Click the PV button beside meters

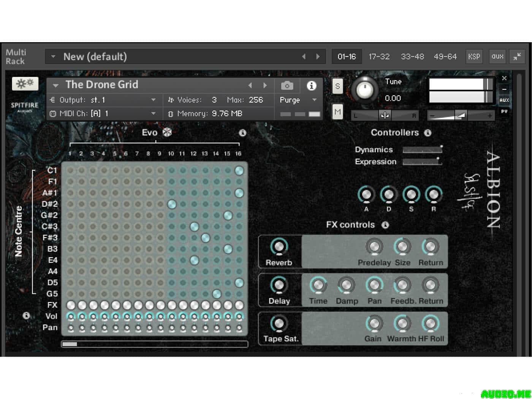(x=504, y=112)
